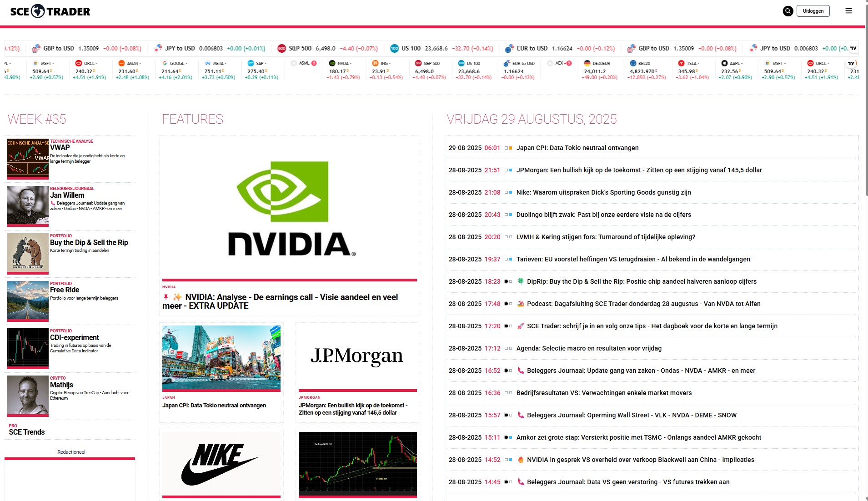Click the clover icon on the DipRip headline
The height and width of the screenshot is (501, 868).
tap(521, 281)
